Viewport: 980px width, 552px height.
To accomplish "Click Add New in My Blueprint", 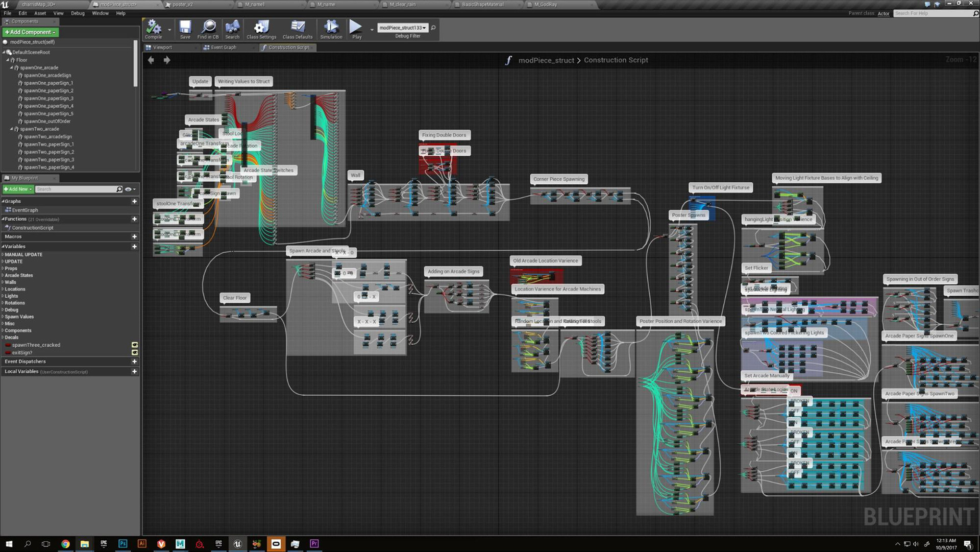I will tap(18, 189).
